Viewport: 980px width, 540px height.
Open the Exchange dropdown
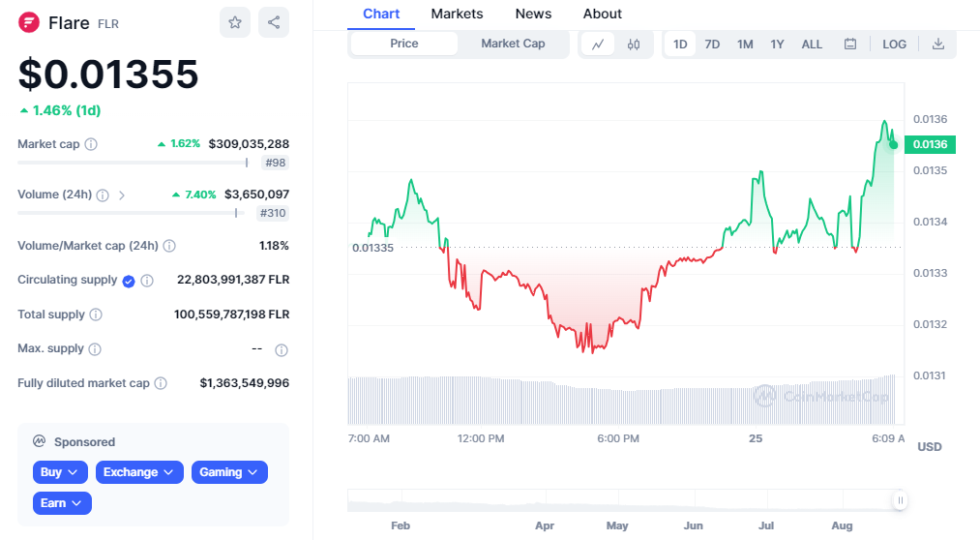(x=139, y=472)
